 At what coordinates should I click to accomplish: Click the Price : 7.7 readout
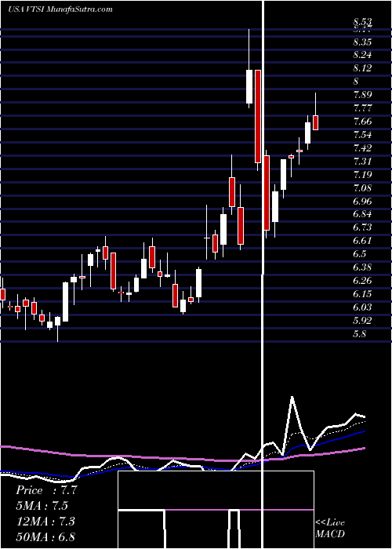point(46,490)
